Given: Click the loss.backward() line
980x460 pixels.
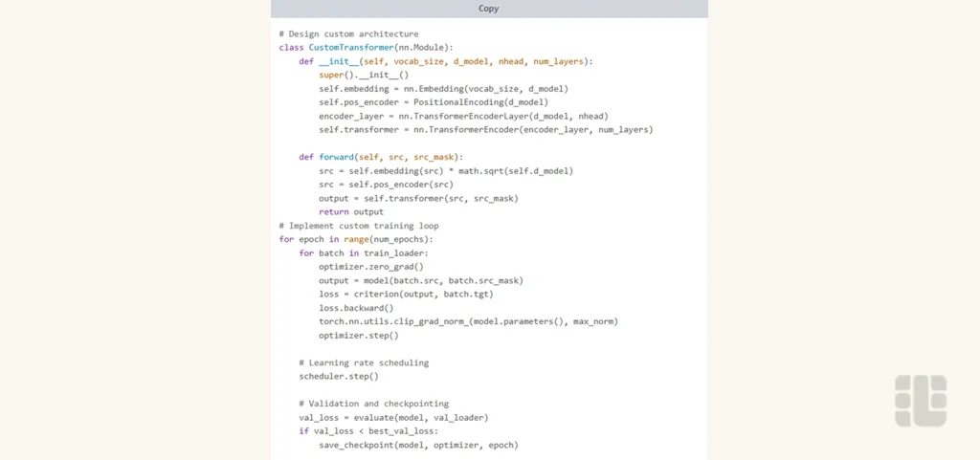Looking at the screenshot, I should tap(356, 308).
